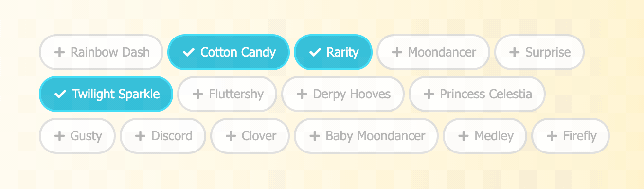Add Gusty to the selection
The image size is (644, 189).
[x=77, y=136]
